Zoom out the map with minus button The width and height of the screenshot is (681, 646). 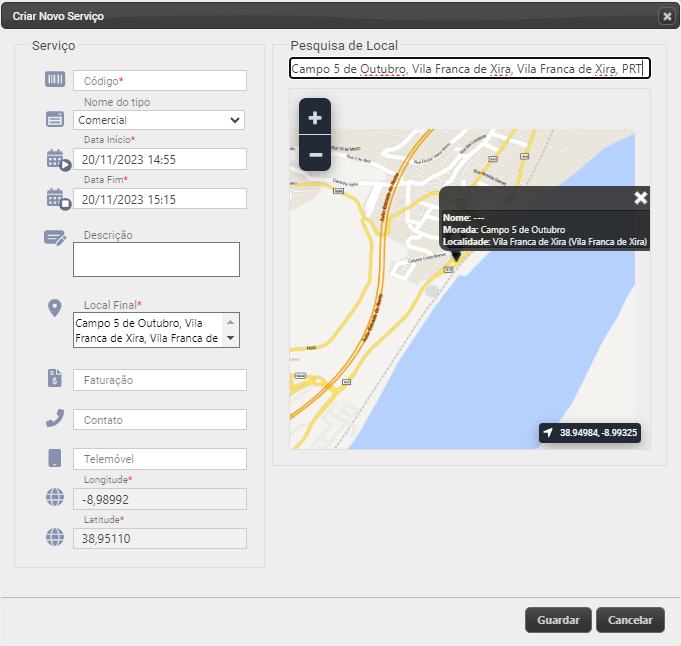(315, 154)
